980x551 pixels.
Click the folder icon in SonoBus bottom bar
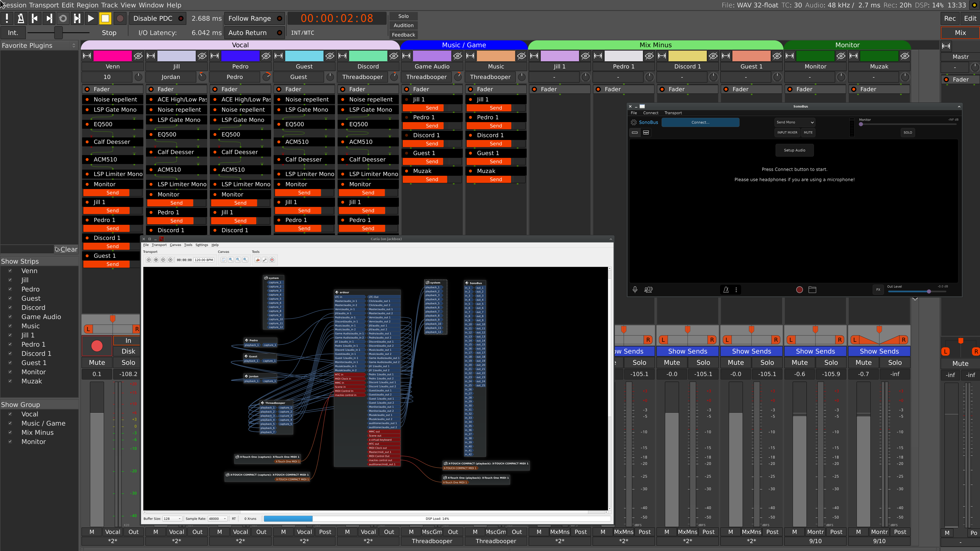click(813, 289)
